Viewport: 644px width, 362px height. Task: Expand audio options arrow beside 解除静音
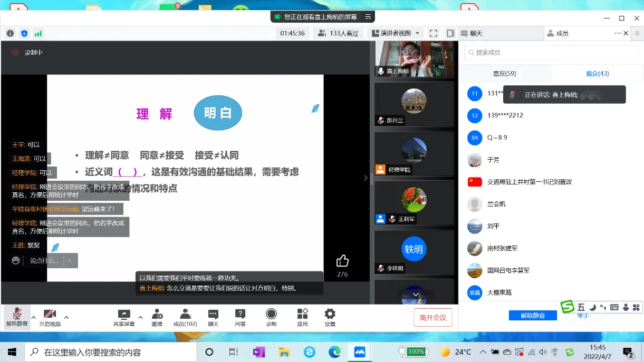click(x=34, y=317)
